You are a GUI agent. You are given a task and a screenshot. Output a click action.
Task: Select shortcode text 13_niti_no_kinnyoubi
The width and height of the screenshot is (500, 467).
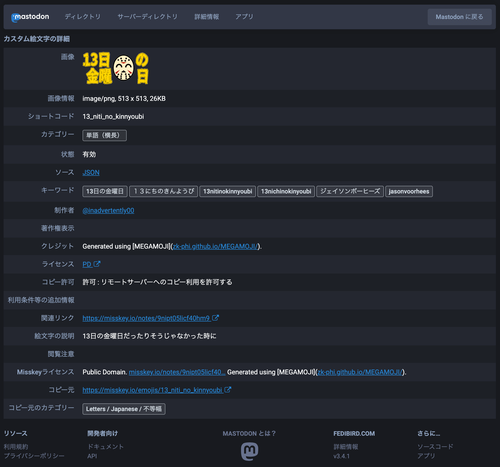tap(113, 117)
